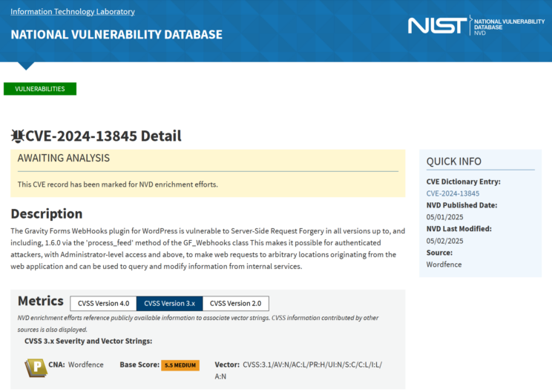Click the bug icon beside CVE-2024-13845 Detail

(18, 136)
